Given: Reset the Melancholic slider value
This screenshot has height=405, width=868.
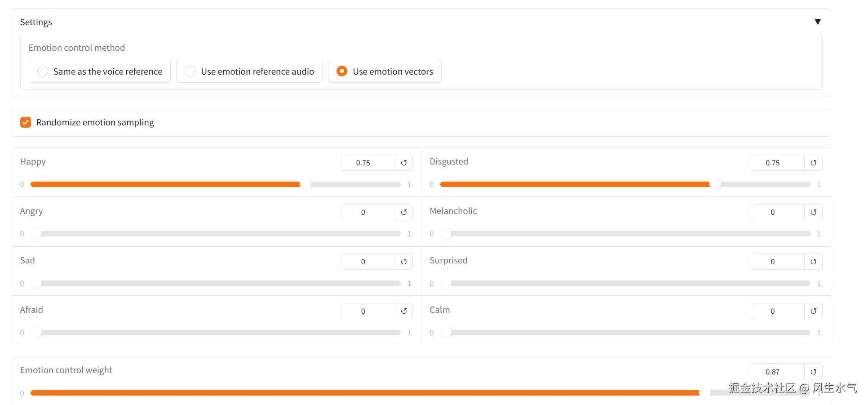Looking at the screenshot, I should click(813, 212).
